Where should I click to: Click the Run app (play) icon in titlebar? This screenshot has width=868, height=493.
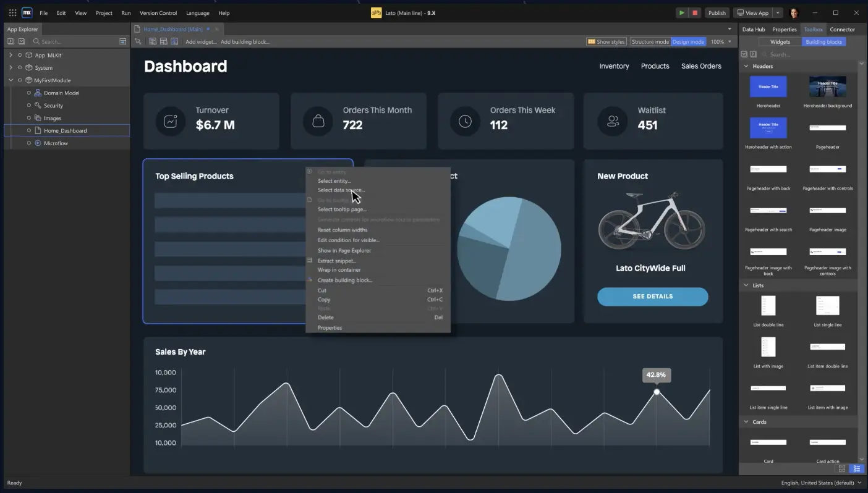click(681, 12)
